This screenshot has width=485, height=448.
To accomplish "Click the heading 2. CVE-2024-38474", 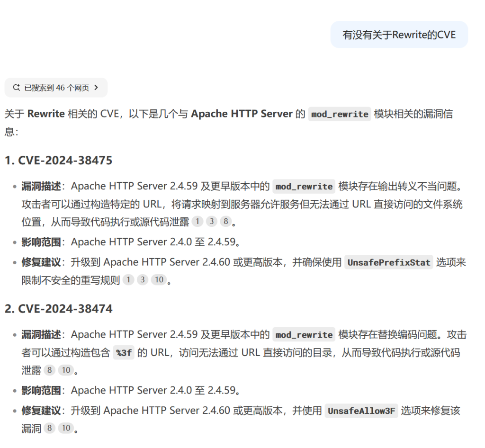I will coord(58,309).
